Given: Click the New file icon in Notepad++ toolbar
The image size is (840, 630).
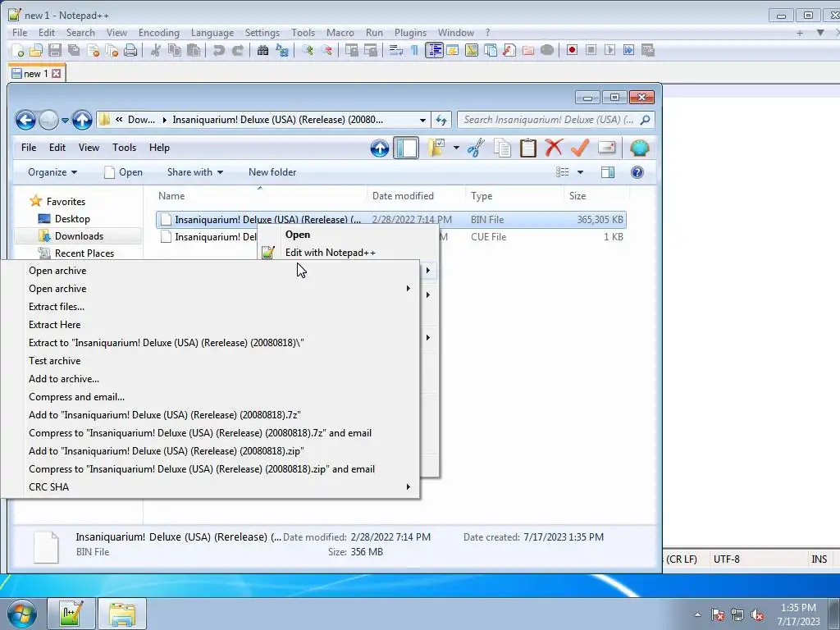Looking at the screenshot, I should click(x=18, y=50).
